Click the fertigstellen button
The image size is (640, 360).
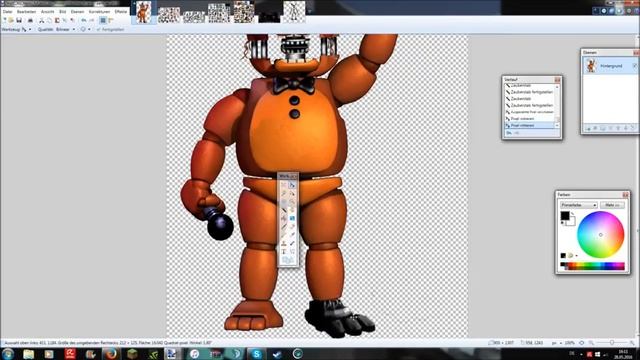(110, 29)
